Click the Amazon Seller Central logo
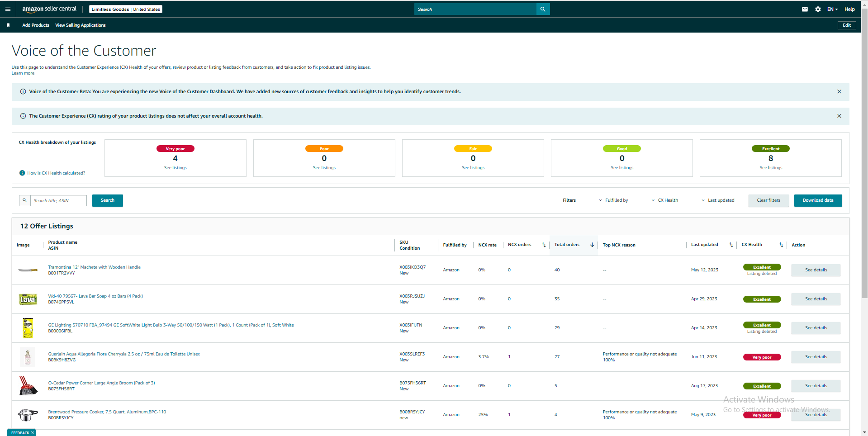 49,9
